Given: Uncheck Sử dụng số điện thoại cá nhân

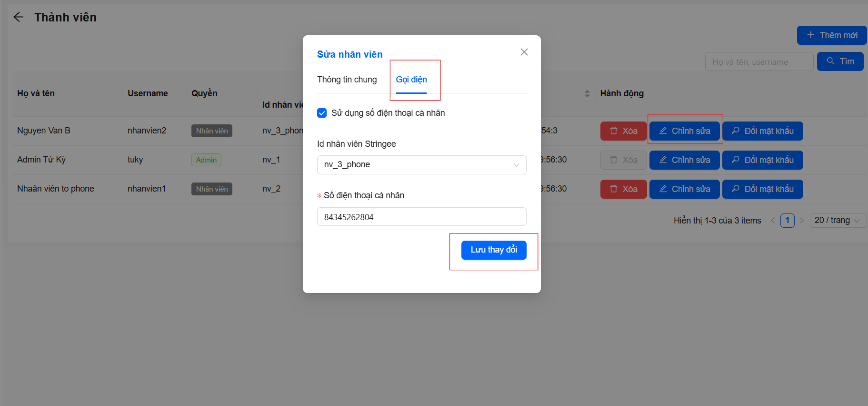Looking at the screenshot, I should 322,113.
